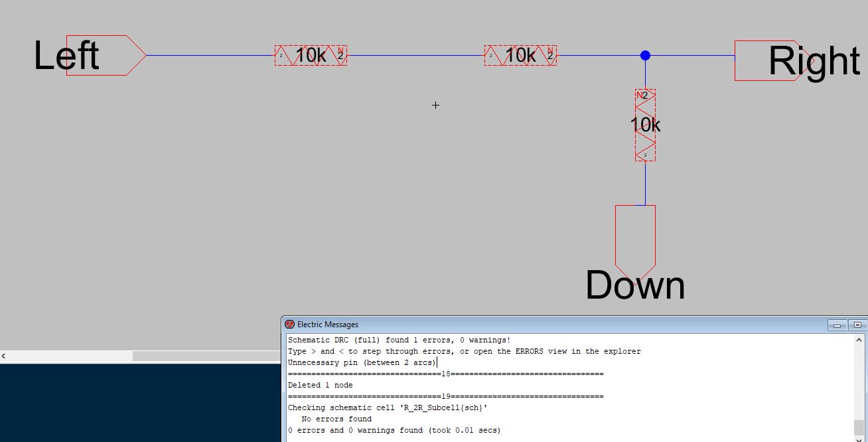Image resolution: width=868 pixels, height=442 pixels.
Task: Select the wire above the Down export
Action: click(645, 183)
